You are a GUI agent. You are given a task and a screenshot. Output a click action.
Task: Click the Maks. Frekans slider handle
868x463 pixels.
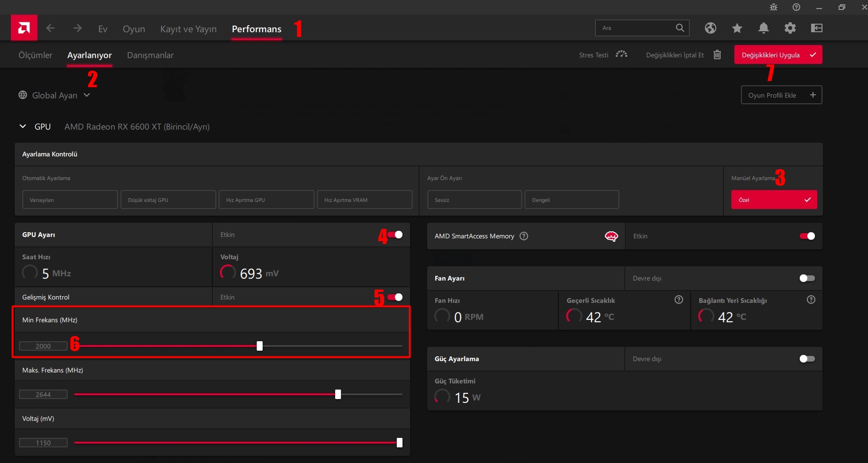(338, 394)
